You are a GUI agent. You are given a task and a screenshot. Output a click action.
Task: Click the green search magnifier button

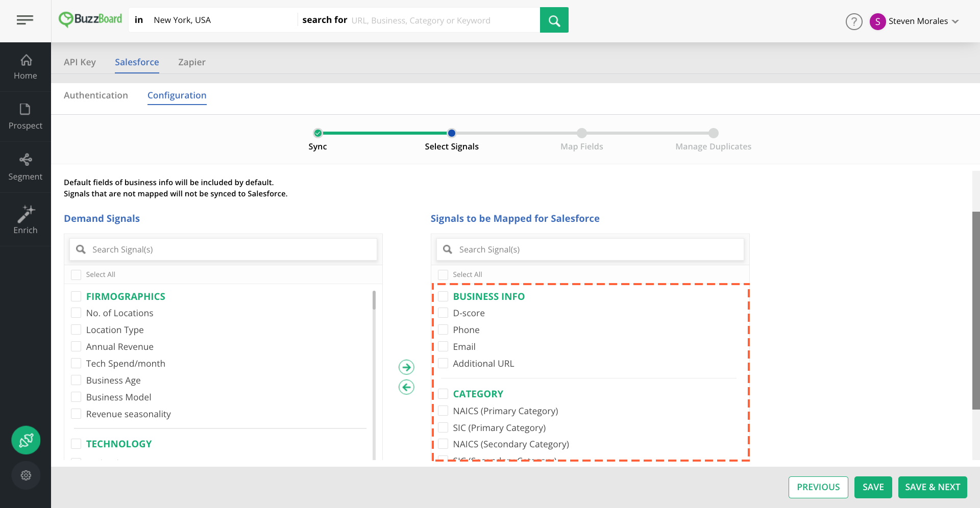coord(554,20)
